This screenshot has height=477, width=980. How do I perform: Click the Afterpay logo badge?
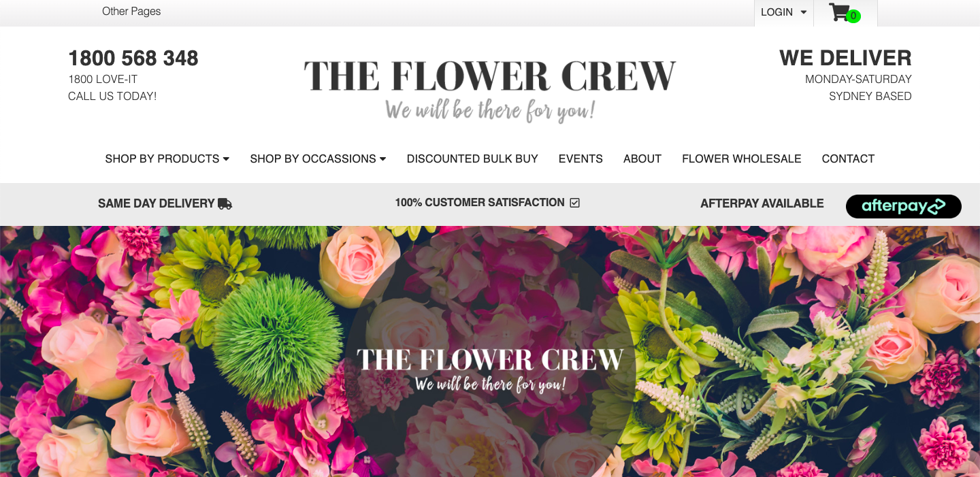[x=903, y=206]
